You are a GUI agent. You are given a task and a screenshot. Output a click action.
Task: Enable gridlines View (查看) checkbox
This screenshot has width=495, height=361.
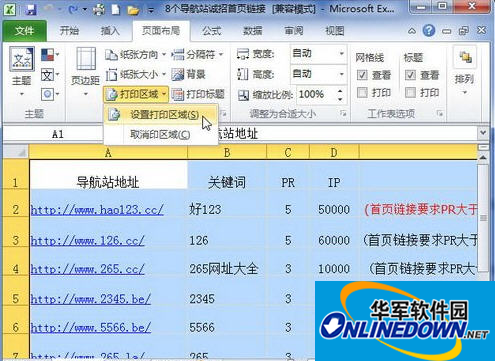(x=362, y=75)
